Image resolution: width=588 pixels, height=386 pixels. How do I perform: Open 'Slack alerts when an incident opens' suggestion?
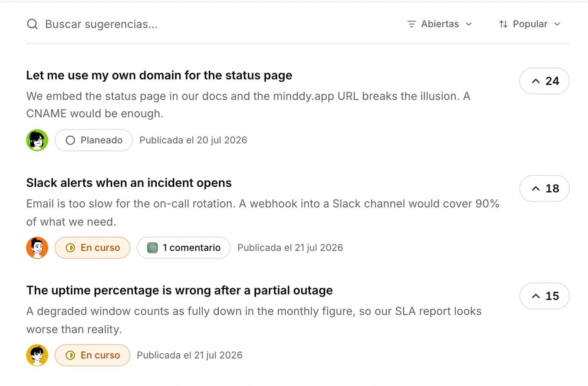pyautogui.click(x=129, y=183)
